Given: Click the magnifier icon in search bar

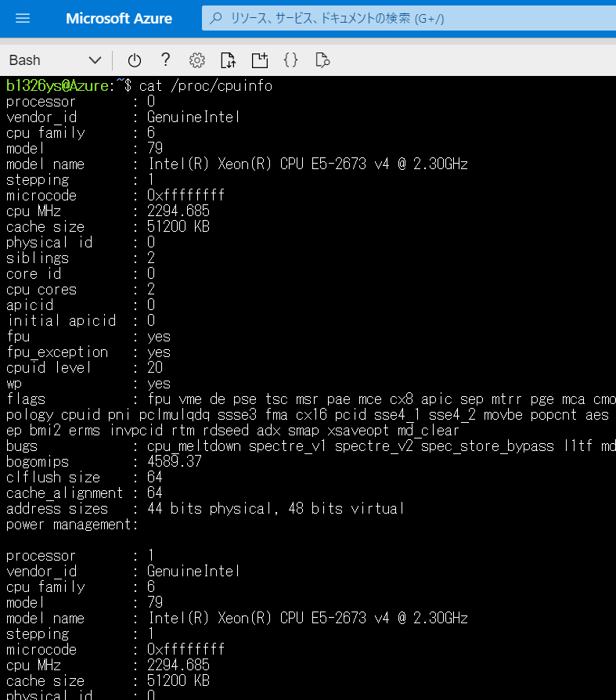Looking at the screenshot, I should (217, 18).
